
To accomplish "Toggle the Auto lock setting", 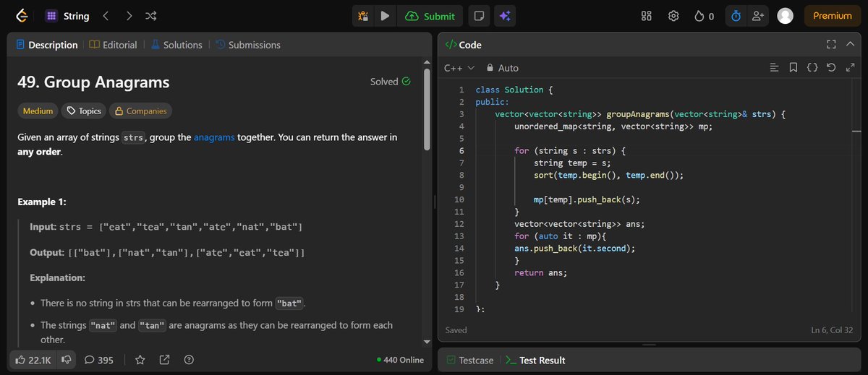I will point(502,68).
